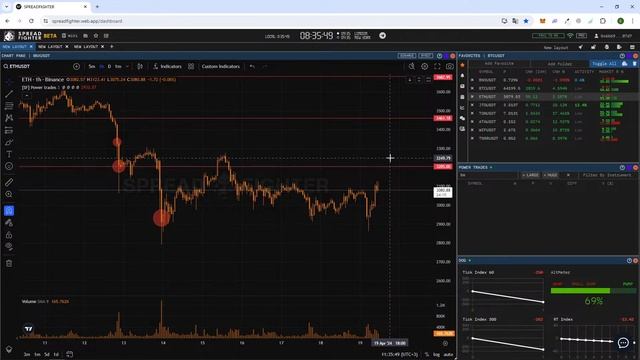Viewport: 640px width, 360px height.
Task: Close the Favorites panel with red button
Action: 635,56
